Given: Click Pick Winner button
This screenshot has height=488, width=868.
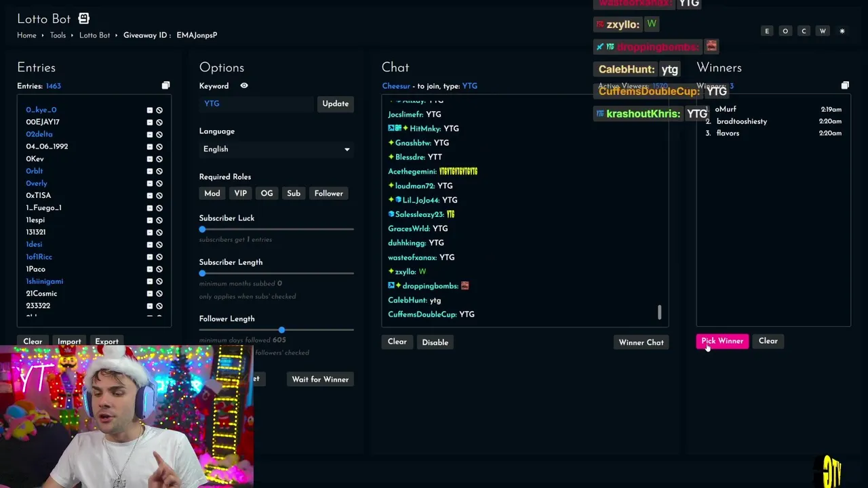Looking at the screenshot, I should click(722, 341).
